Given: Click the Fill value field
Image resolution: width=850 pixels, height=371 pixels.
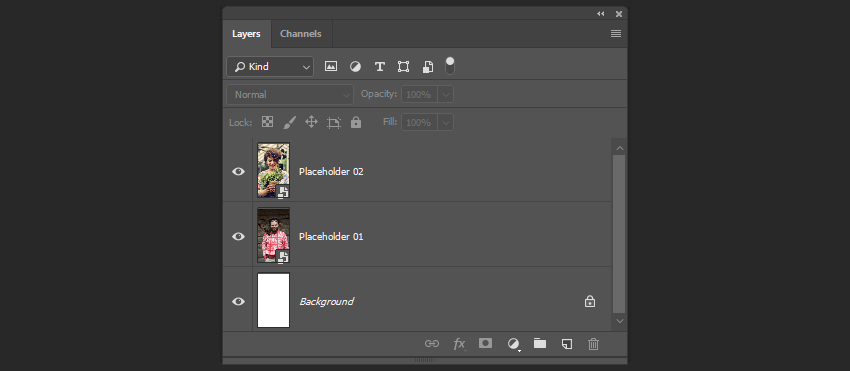Looking at the screenshot, I should tap(419, 122).
